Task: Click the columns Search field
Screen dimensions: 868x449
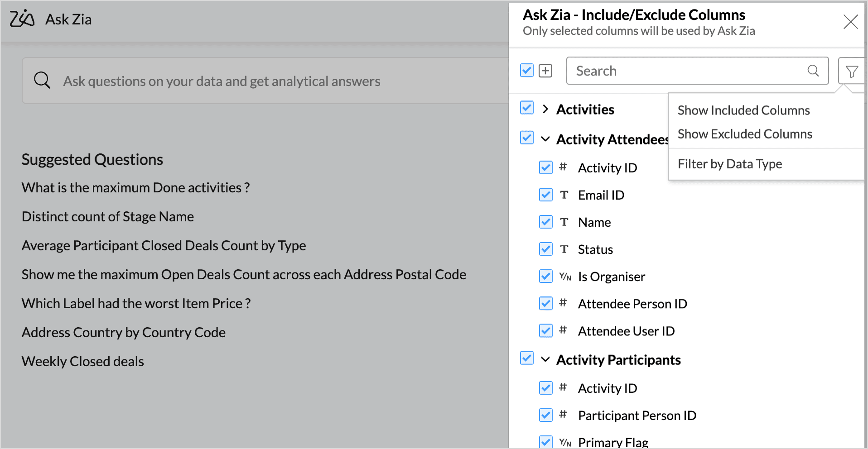Action: pos(698,71)
